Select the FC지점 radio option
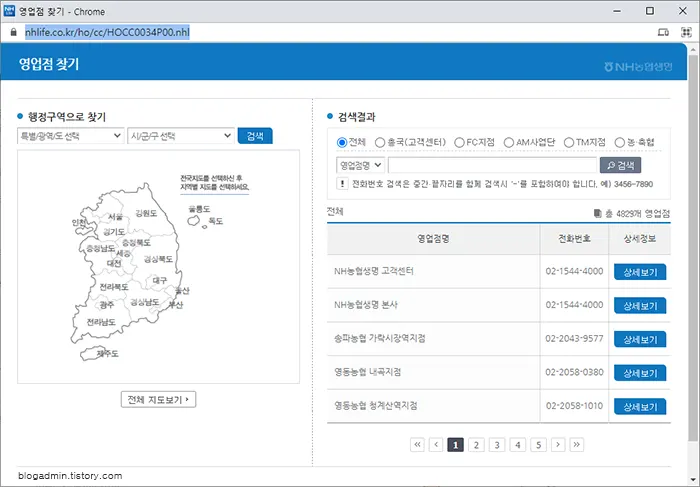This screenshot has height=487, width=700. [459, 142]
